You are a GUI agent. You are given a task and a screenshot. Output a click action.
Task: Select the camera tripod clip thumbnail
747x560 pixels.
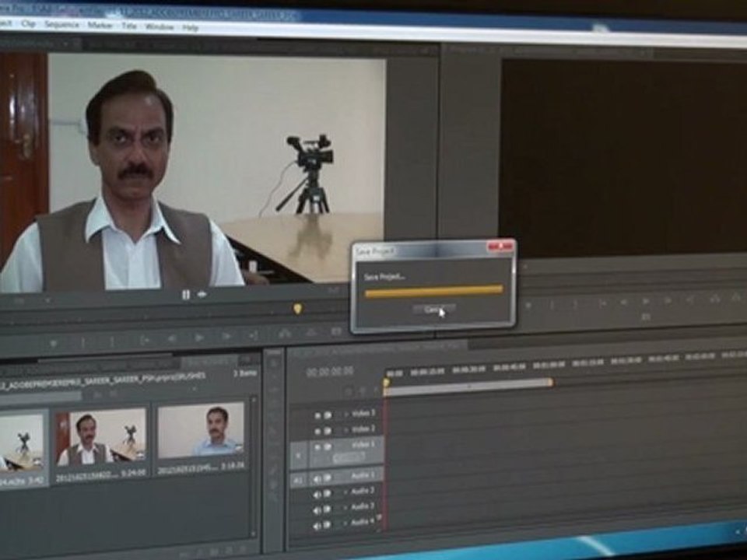(22, 444)
